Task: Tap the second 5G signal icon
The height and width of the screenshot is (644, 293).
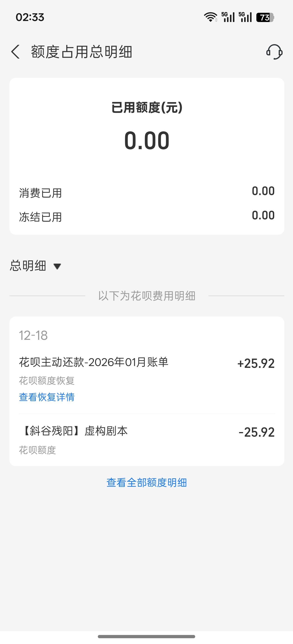Action: coord(245,17)
